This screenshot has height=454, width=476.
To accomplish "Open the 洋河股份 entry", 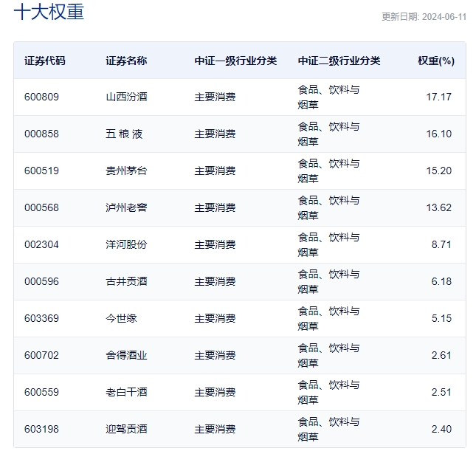I will coord(126,244).
